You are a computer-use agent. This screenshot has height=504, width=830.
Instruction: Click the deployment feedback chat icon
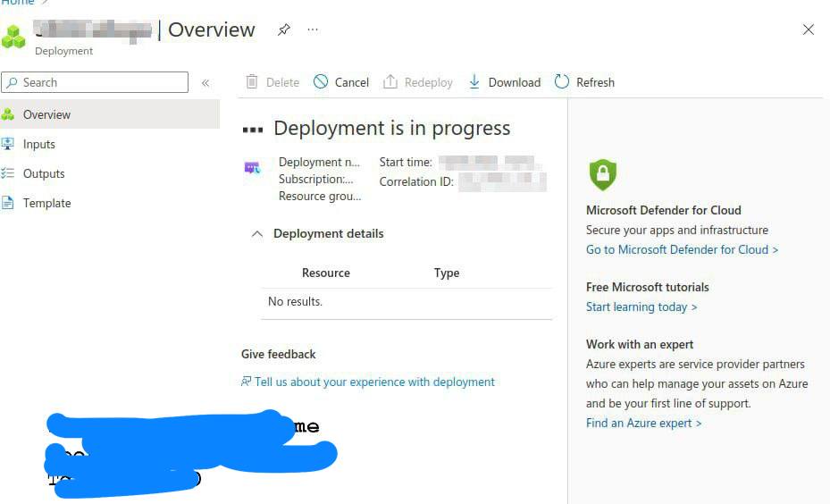pos(252,168)
